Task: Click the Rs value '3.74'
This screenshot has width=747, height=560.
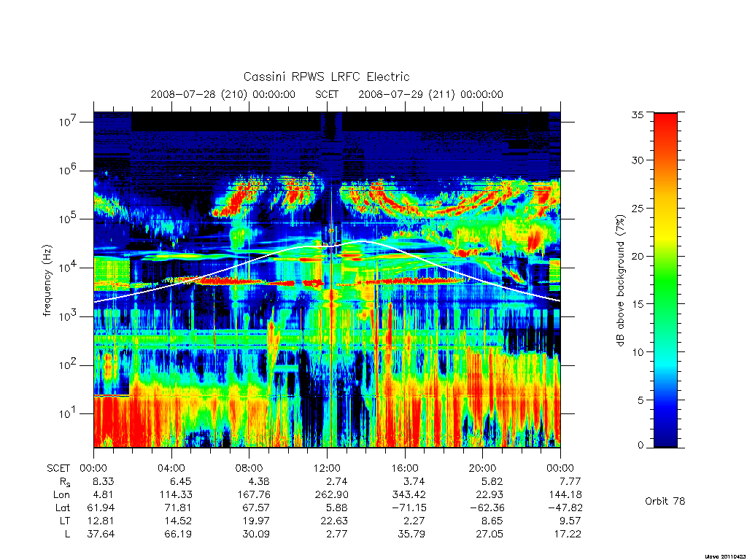Action: tap(414, 481)
